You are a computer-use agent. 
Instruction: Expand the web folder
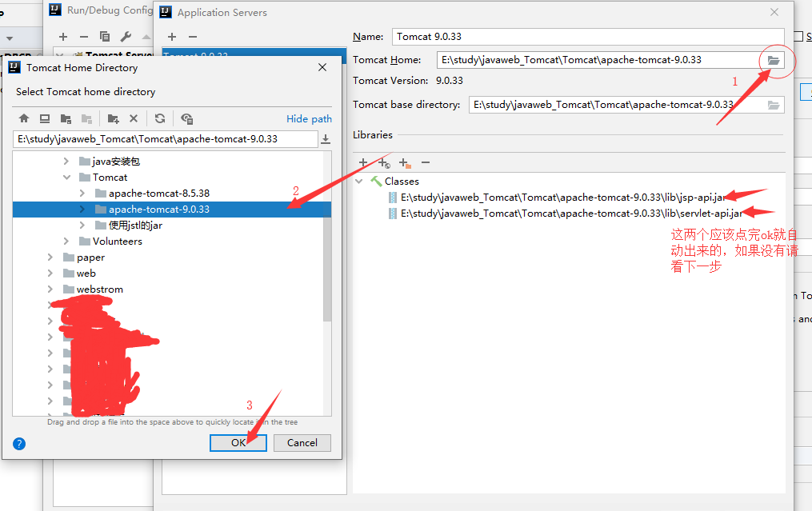[x=50, y=273]
